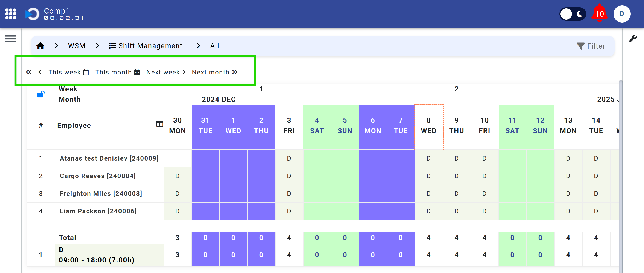The height and width of the screenshot is (273, 644).
Task: Click the home breadcrumb icon
Action: coord(40,46)
